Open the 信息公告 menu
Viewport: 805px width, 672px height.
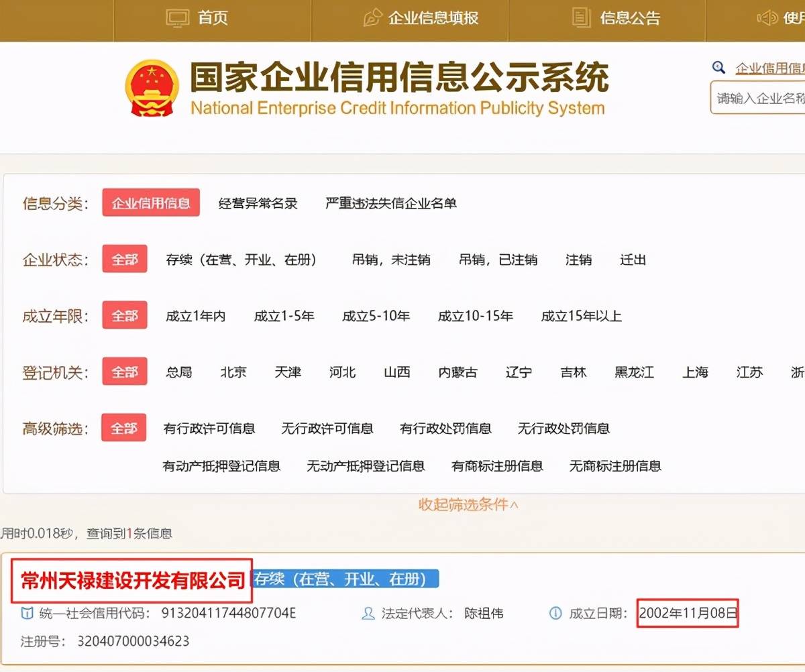click(x=630, y=18)
